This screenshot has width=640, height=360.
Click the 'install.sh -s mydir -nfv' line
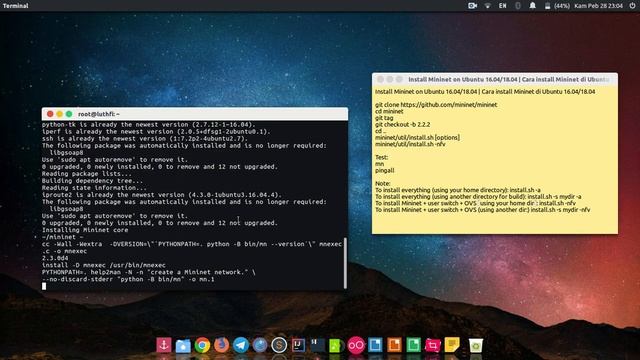coord(482,210)
